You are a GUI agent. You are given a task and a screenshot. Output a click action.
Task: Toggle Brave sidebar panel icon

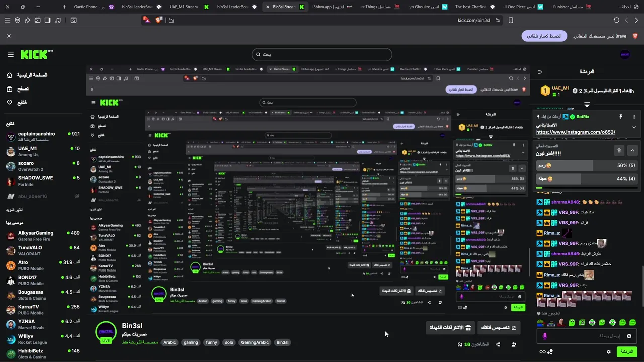click(x=47, y=20)
